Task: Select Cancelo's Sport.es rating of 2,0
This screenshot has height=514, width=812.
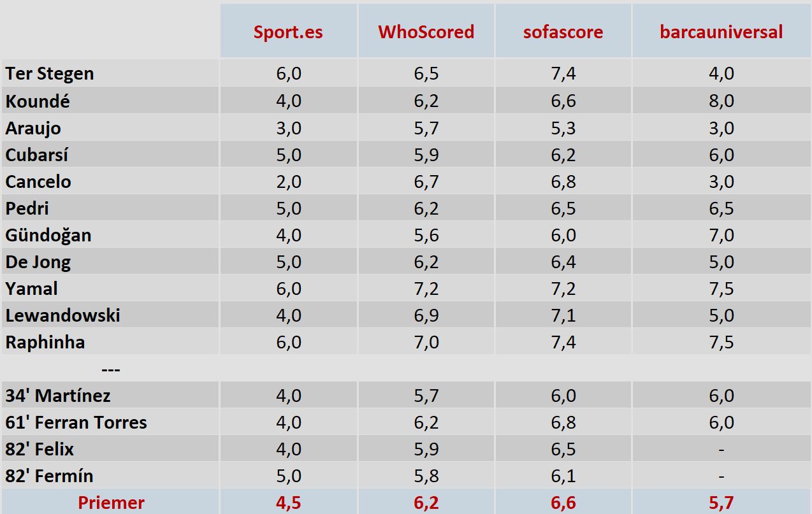Action: pos(288,182)
